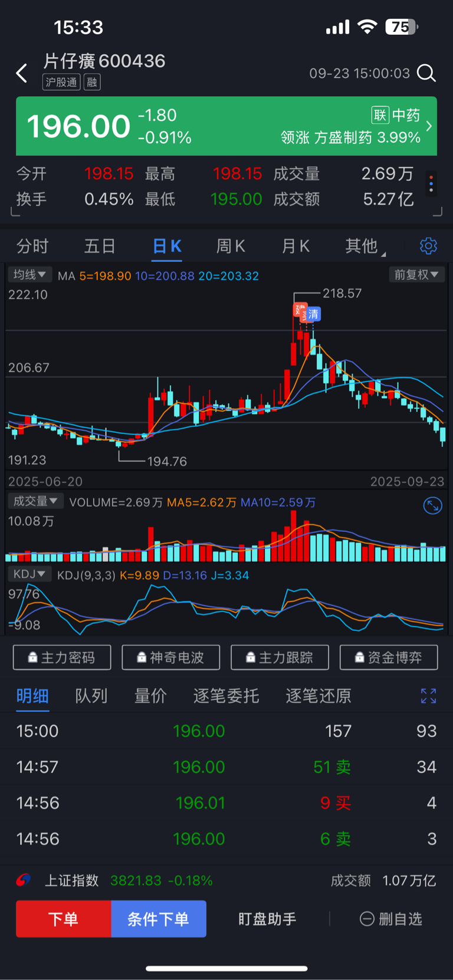Switch to 五日 tab
453x980 pixels.
(99, 246)
